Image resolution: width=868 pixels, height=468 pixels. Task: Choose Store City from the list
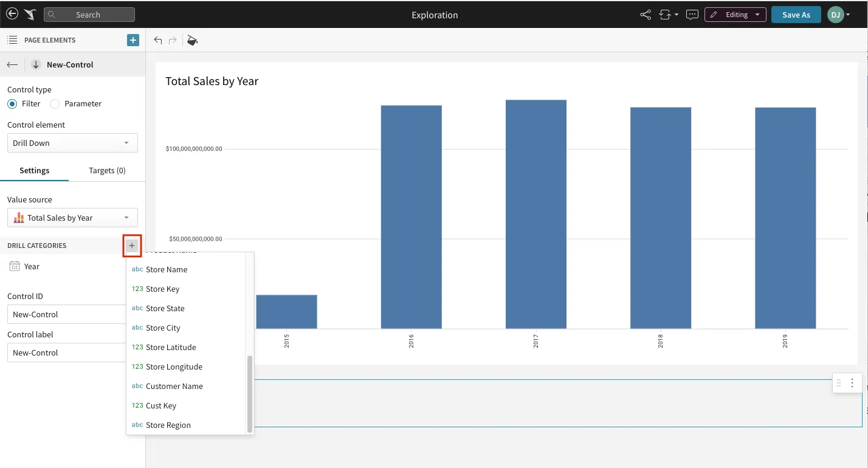[x=186, y=328]
